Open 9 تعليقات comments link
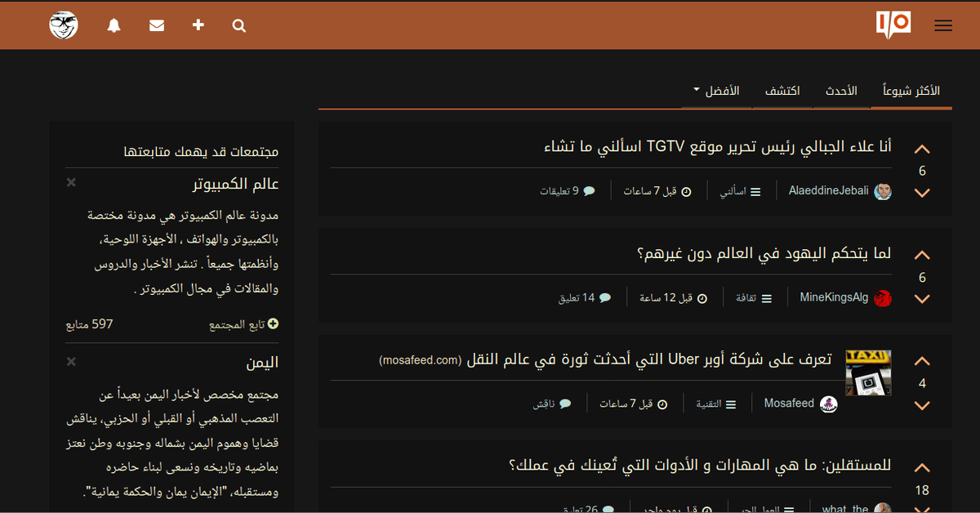The height and width of the screenshot is (513, 980). [568, 191]
